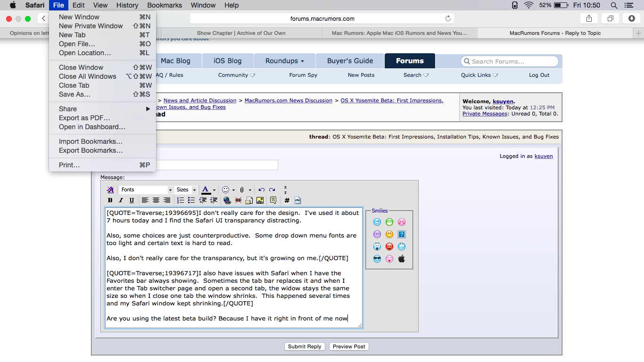Open the Buyer's Guide tab
644x362 pixels.
(350, 61)
